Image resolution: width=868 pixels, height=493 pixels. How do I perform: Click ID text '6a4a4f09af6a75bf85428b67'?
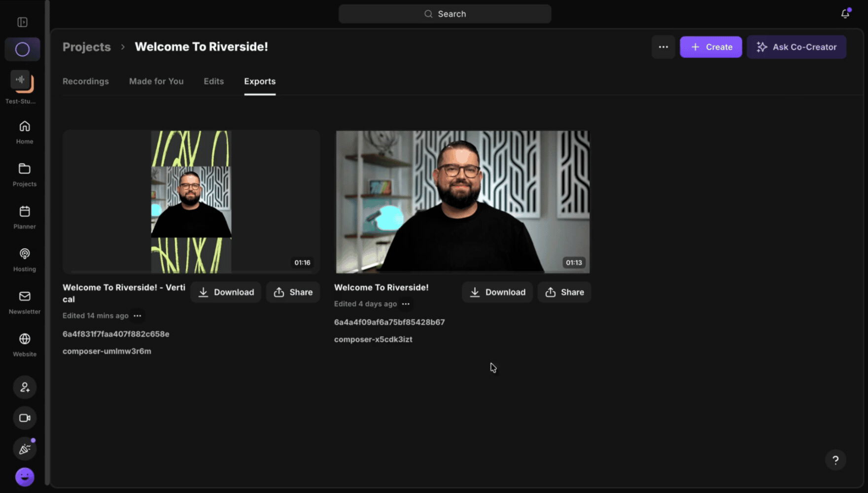pos(389,322)
